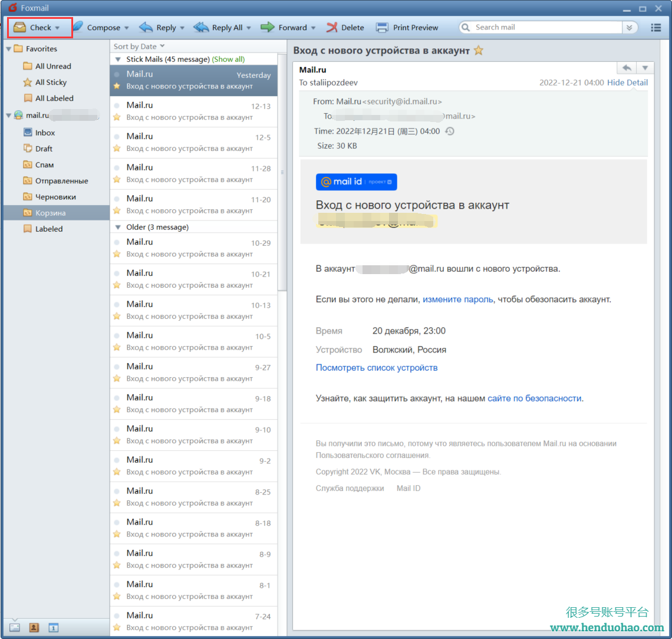This screenshot has height=639, width=672.
Task: Open the contacts icon at bottom
Action: [x=34, y=627]
